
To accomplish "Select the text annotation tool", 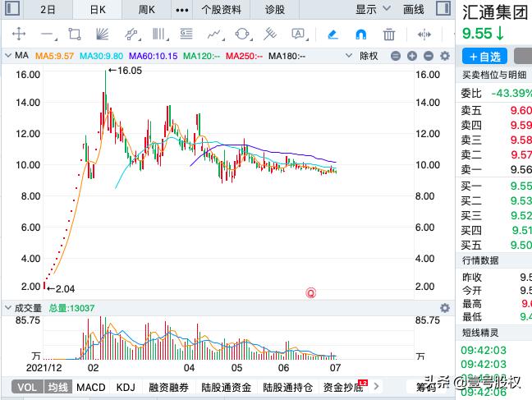I will [x=299, y=34].
